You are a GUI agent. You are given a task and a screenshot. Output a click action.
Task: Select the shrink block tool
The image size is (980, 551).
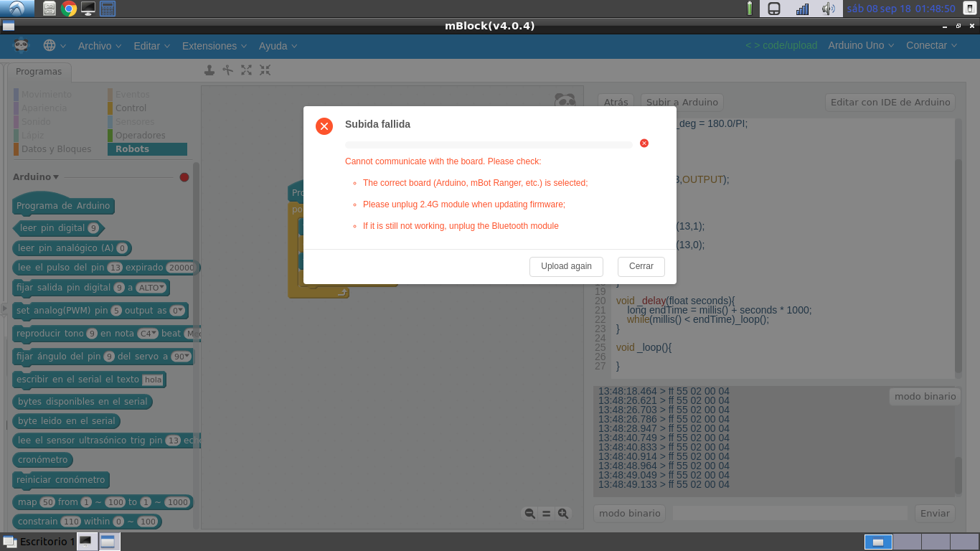coord(265,70)
